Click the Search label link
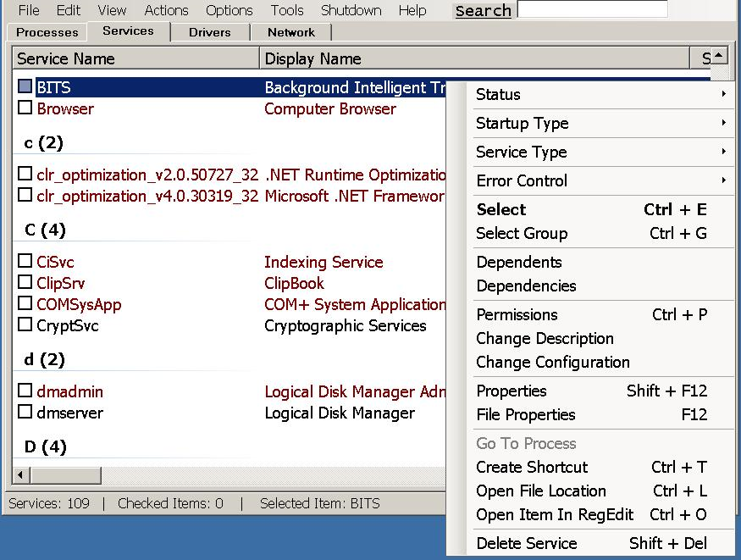 click(483, 10)
